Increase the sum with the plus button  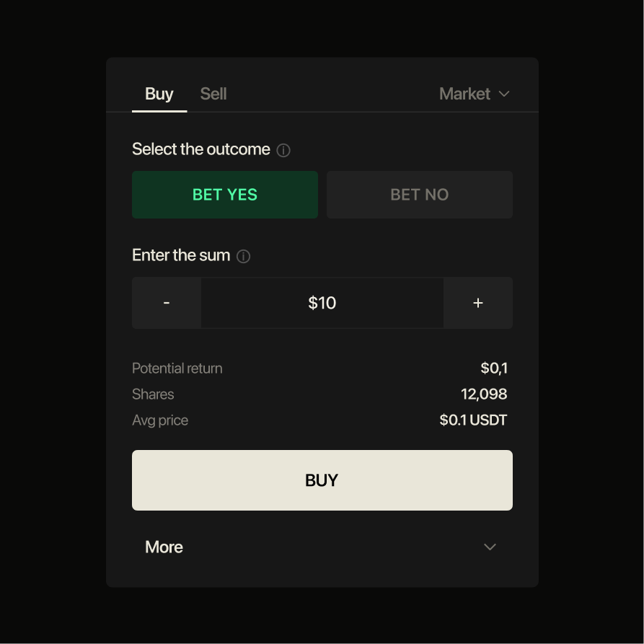478,303
